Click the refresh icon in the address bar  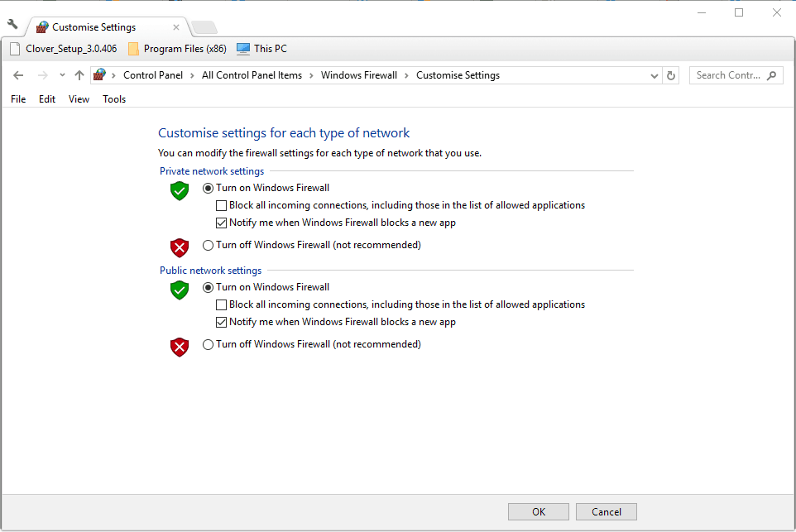coord(671,74)
